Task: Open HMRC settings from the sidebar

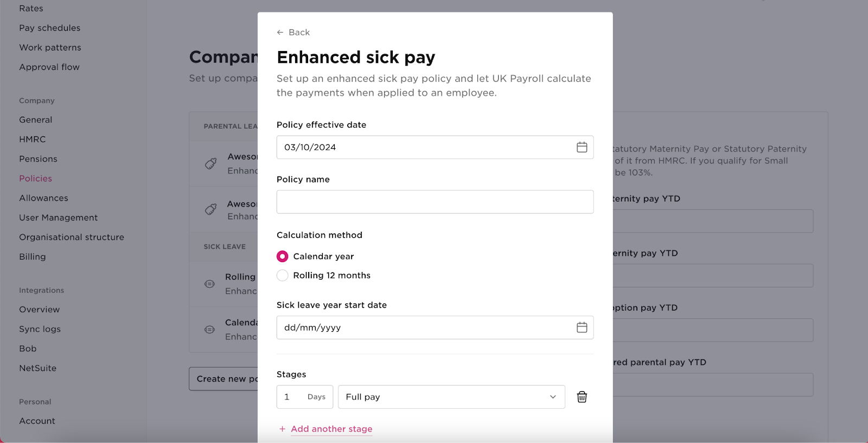Action: pos(31,139)
